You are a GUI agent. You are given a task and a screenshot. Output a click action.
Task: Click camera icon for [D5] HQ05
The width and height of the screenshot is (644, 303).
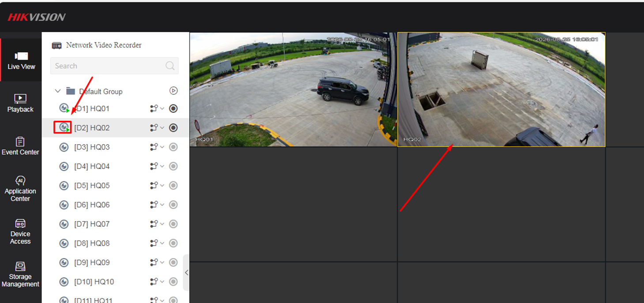pos(64,186)
